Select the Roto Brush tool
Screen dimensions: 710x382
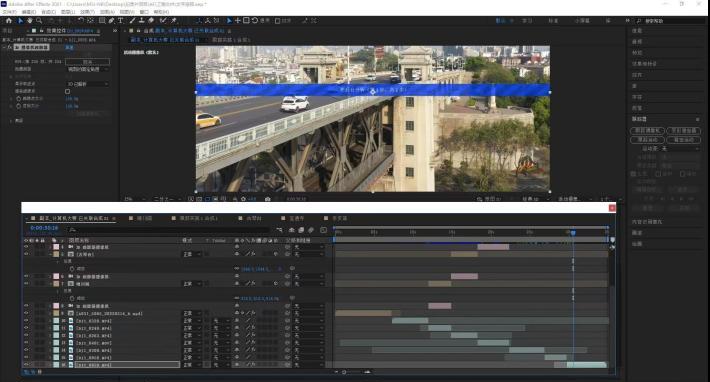click(x=163, y=20)
